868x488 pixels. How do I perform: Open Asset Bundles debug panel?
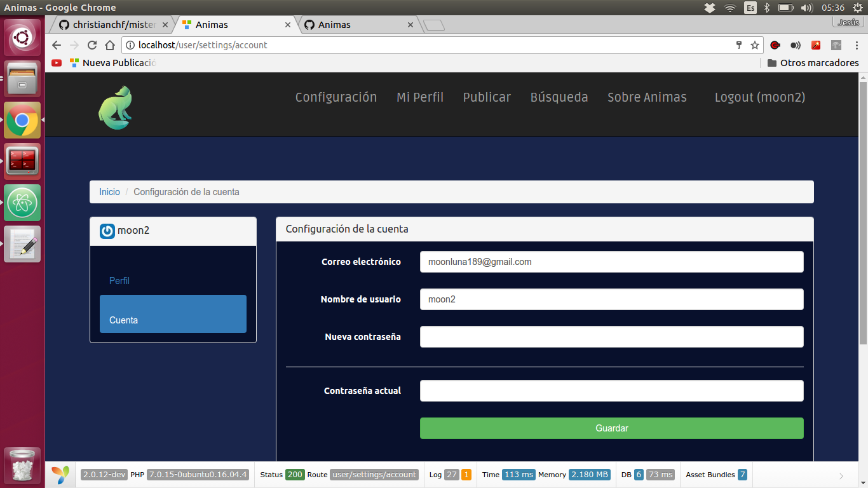716,475
